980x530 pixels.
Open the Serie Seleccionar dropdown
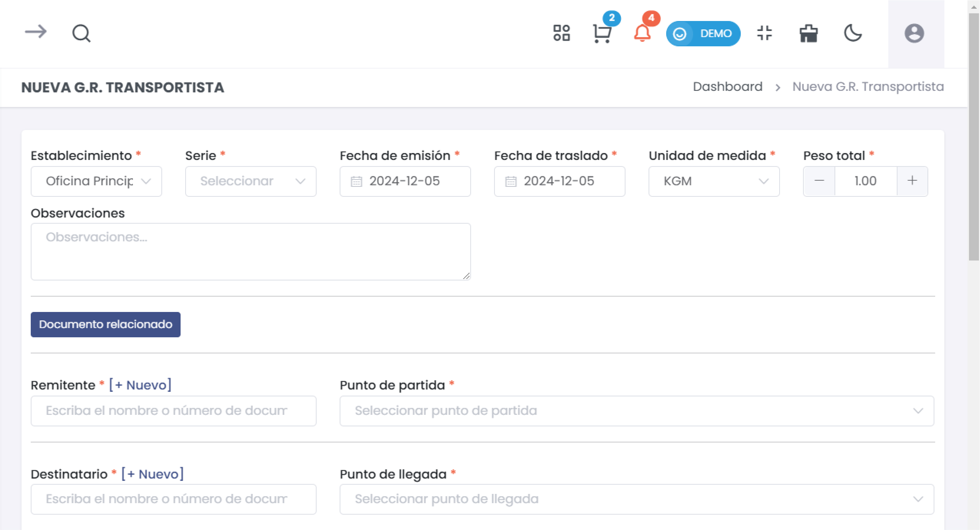(250, 181)
